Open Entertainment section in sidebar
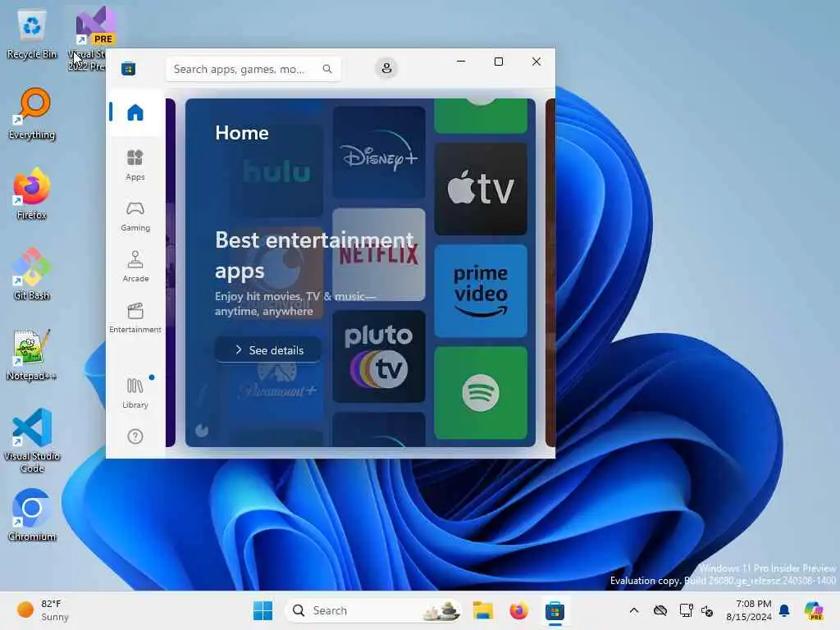This screenshot has height=630, width=840. [x=135, y=317]
